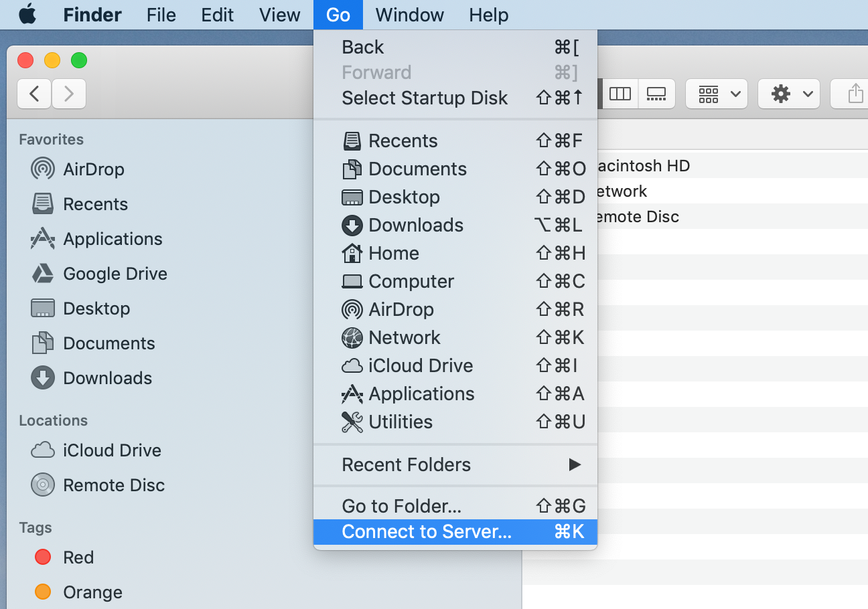Switch to gallery view in the toolbar
The height and width of the screenshot is (609, 868).
(x=656, y=94)
